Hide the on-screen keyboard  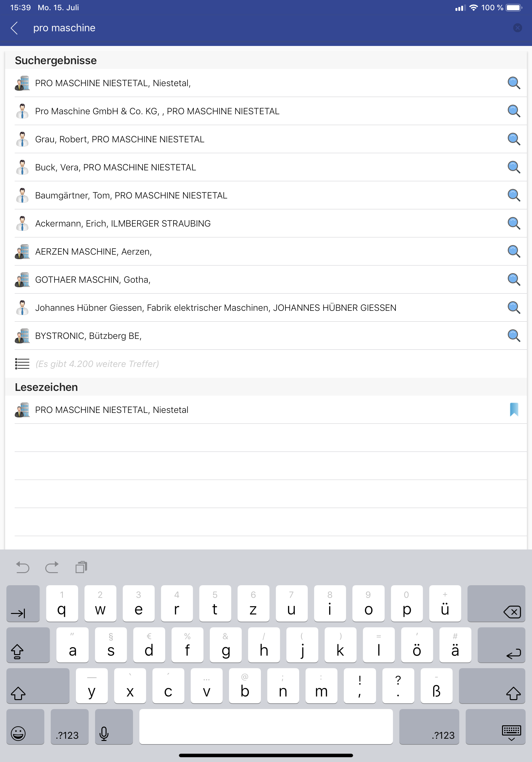coord(496,727)
